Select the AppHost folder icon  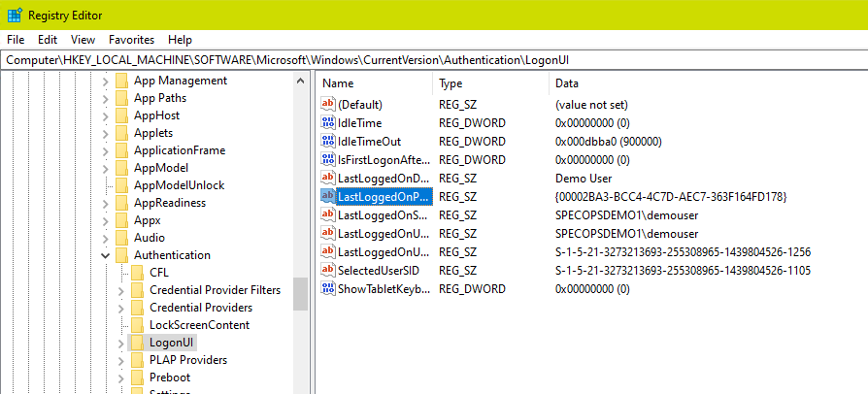[121, 115]
